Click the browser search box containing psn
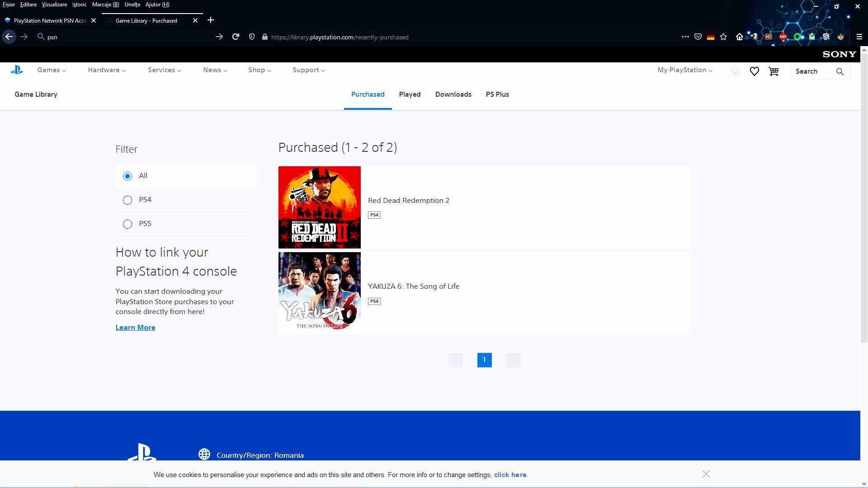This screenshot has height=488, width=868. pos(129,37)
